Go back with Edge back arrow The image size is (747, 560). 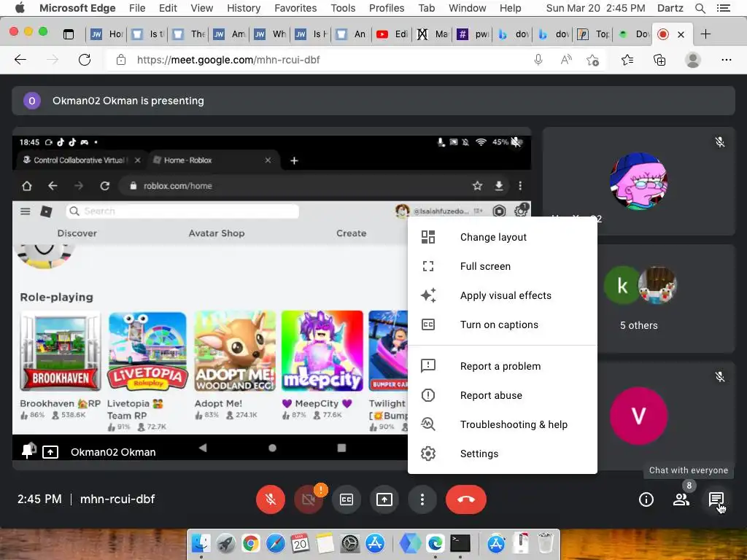click(x=20, y=60)
